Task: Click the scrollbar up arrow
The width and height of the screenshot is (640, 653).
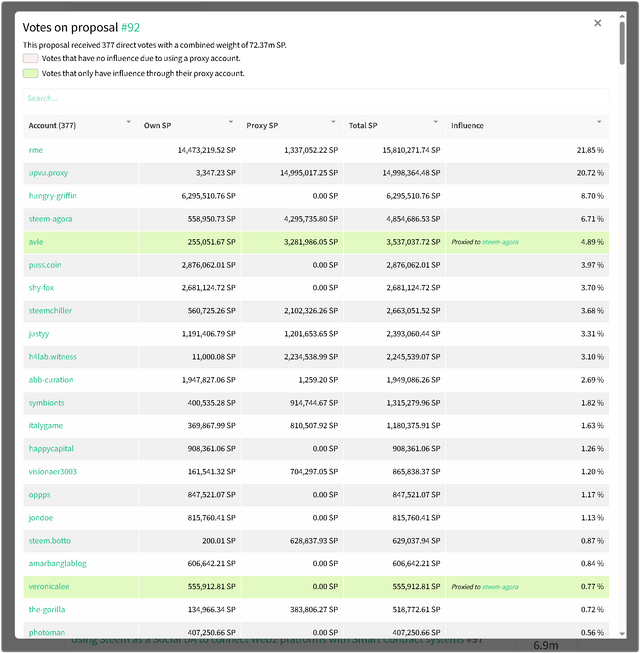Action: (x=622, y=17)
